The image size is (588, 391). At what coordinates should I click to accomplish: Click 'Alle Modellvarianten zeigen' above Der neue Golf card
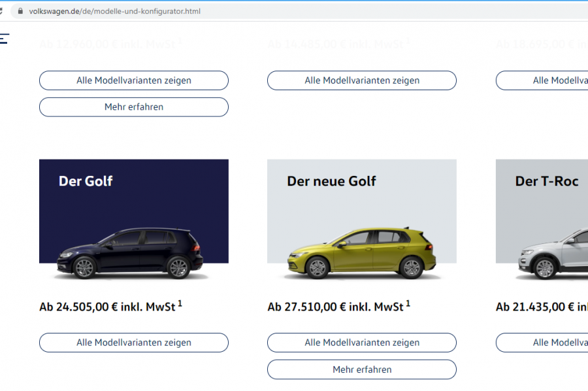(362, 80)
